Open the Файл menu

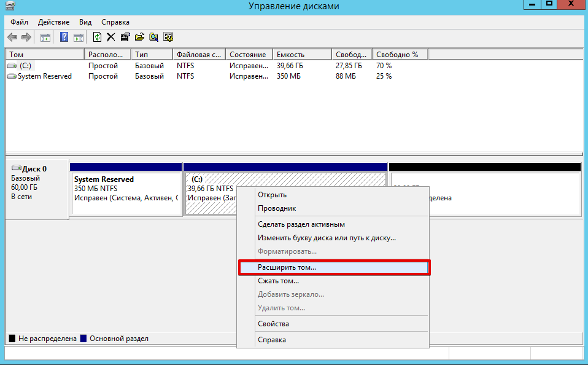pos(18,22)
